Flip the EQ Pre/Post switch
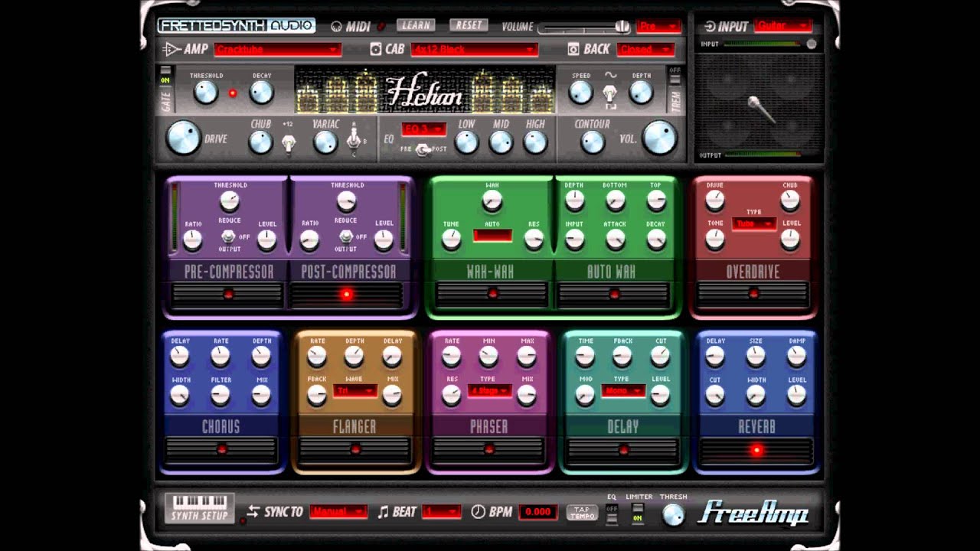The width and height of the screenshot is (980, 551). [422, 149]
